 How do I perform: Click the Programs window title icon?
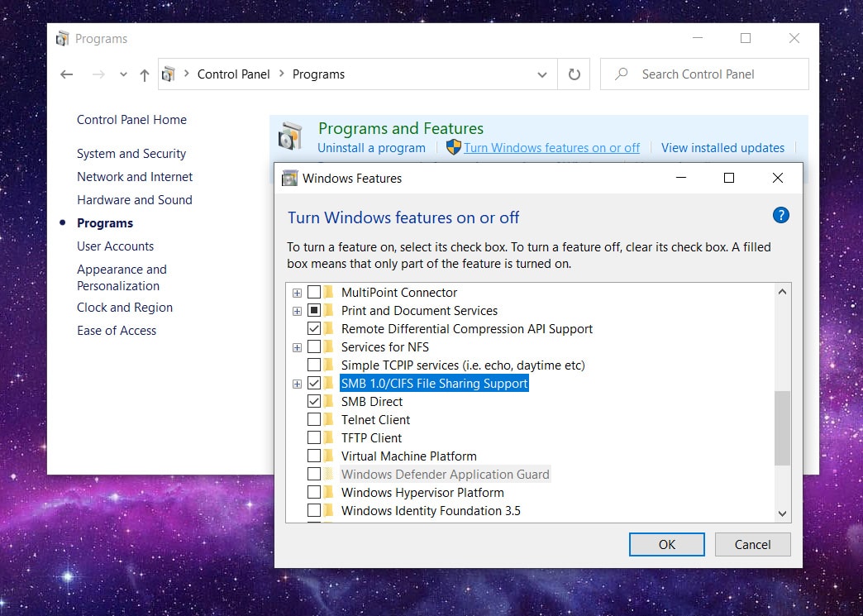click(x=62, y=39)
